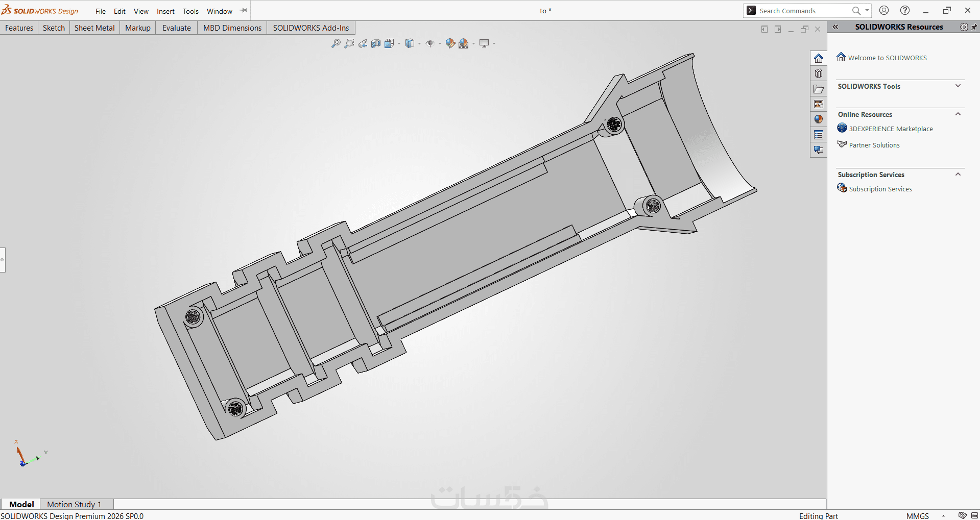Switch to the SOLIDWORKS Add-Ins tab
980x520 pixels.
(311, 28)
